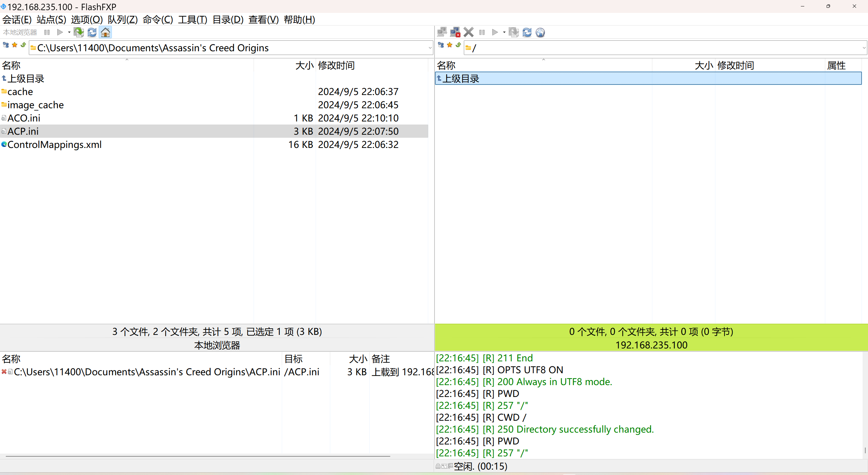Click local pane transfer queue icon

[x=79, y=32]
